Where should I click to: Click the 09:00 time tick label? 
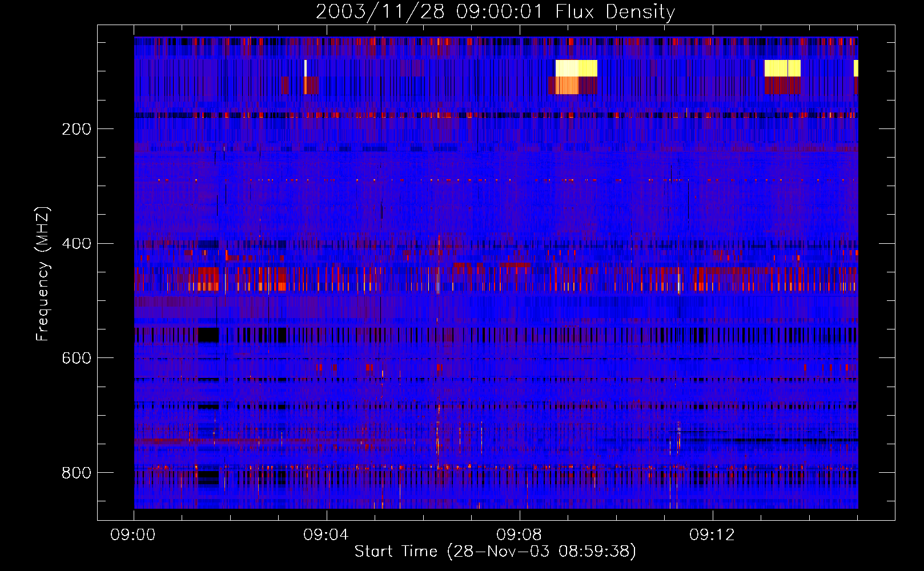coord(133,535)
